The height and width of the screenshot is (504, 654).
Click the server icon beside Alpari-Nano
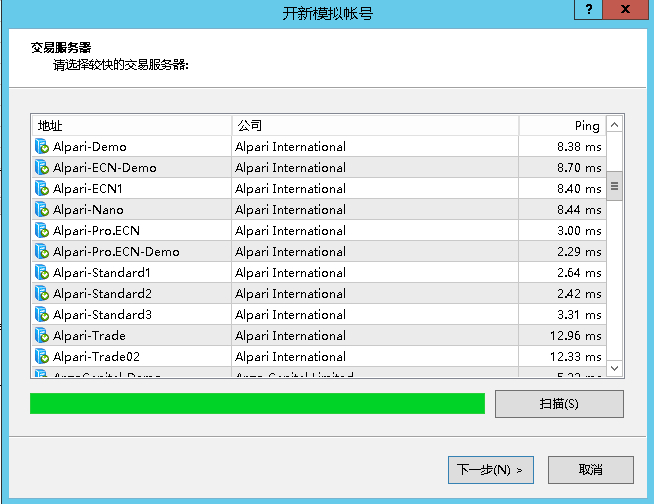[42, 209]
